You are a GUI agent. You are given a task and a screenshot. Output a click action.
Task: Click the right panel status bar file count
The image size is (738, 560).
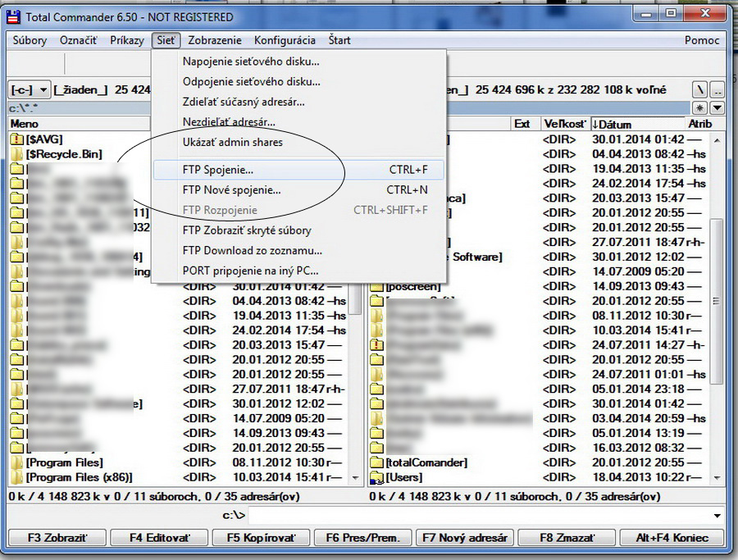515,497
